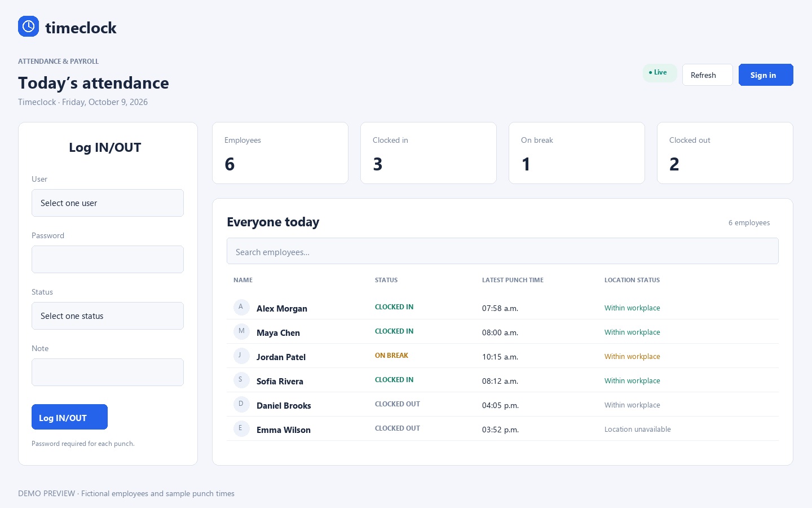
Task: Select the Employees count card
Action: click(x=280, y=153)
